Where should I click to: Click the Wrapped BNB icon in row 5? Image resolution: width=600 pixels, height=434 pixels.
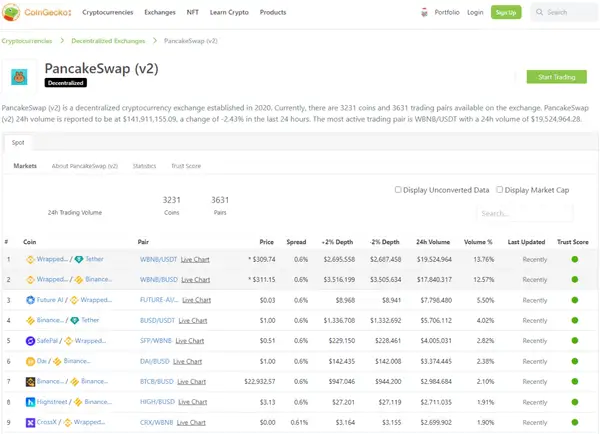click(68, 341)
